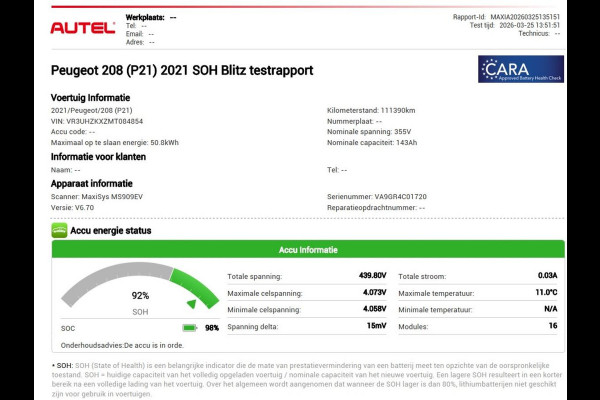Click the Autel logo
This screenshot has height=400, width=600.
(x=83, y=28)
